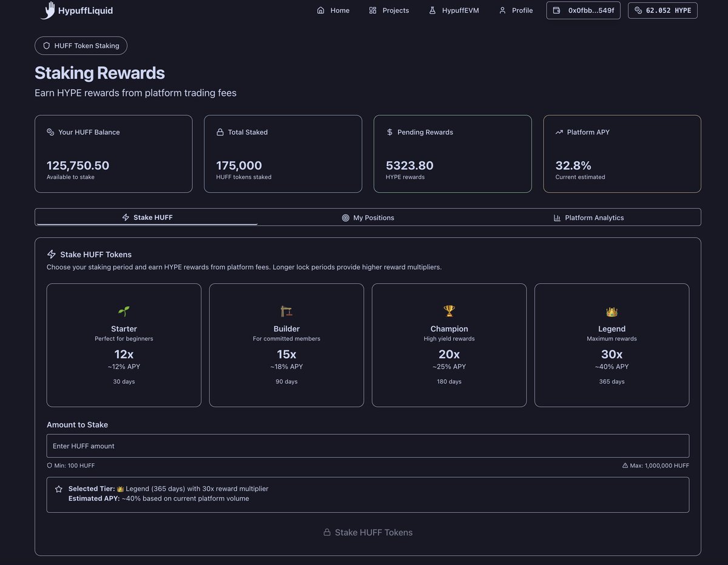Click the 0x0fbb...549f wallet button

[584, 10]
